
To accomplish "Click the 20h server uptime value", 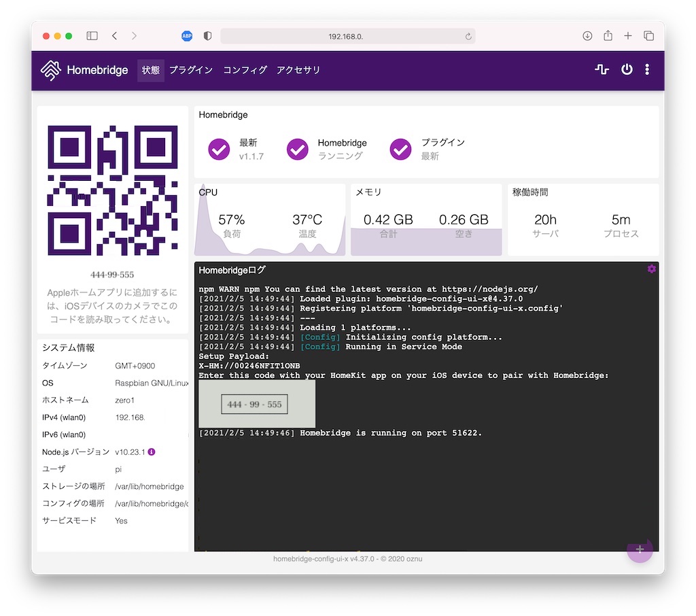I will click(546, 220).
